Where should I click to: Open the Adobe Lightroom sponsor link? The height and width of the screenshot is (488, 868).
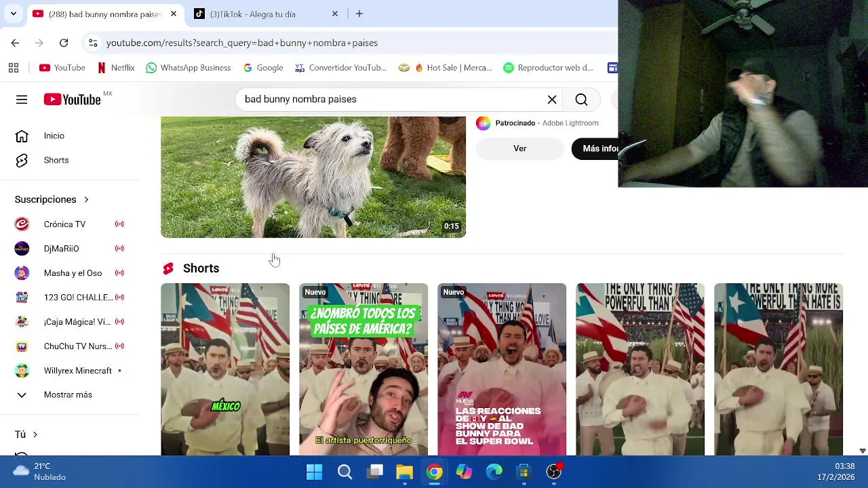coord(570,123)
